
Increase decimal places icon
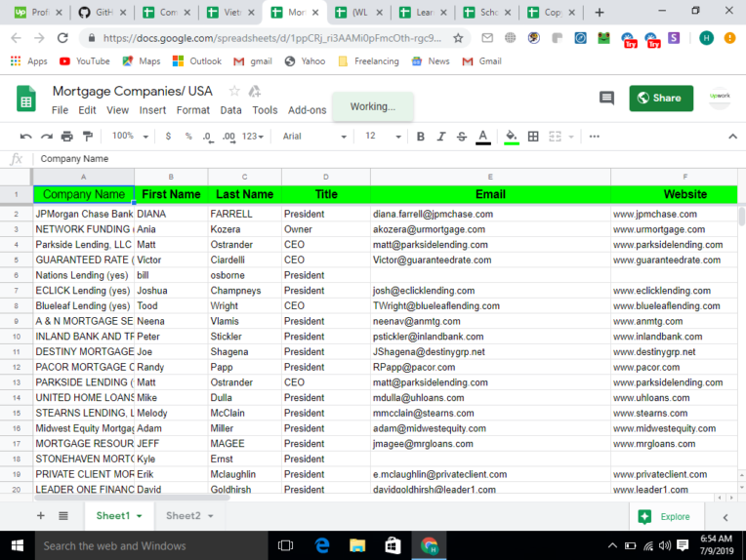pos(228,137)
